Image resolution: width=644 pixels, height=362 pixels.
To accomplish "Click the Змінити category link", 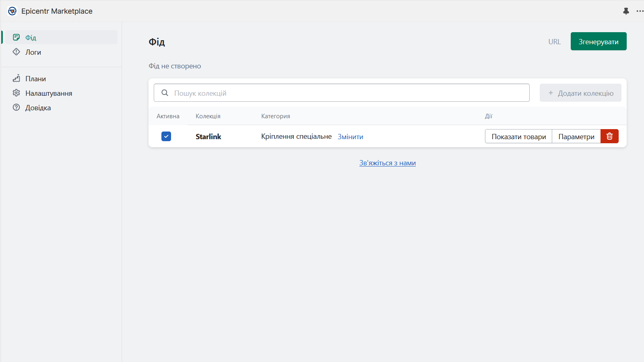I will click(x=350, y=137).
